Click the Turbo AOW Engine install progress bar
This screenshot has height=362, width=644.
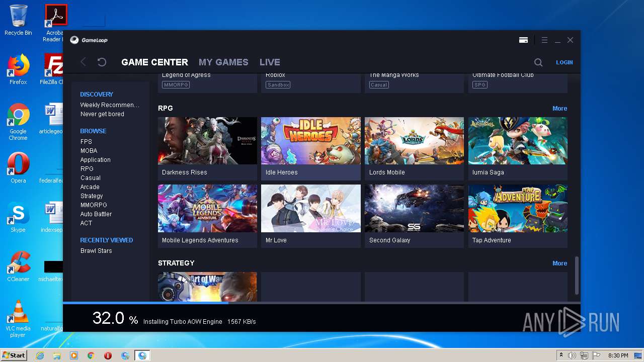point(321,303)
